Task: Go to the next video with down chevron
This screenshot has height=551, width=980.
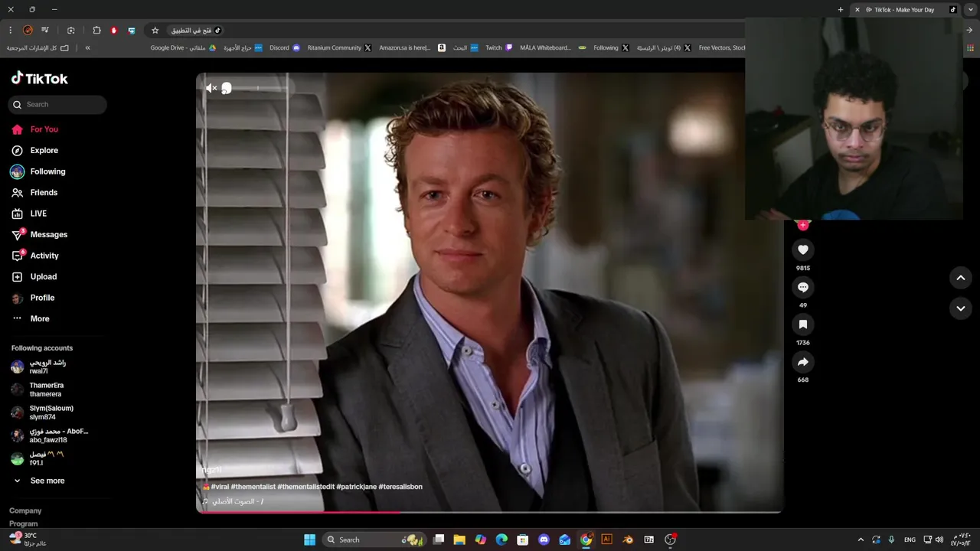Action: tap(961, 308)
